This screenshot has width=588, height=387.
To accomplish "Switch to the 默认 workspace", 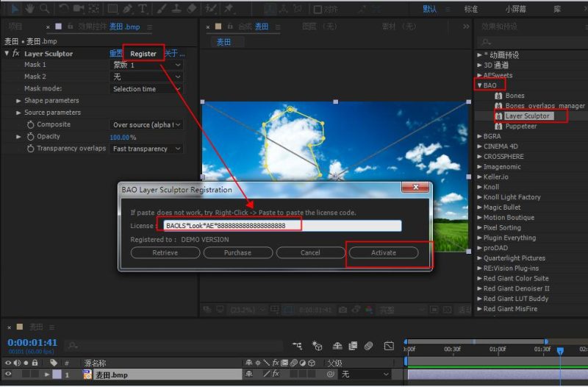I will (x=430, y=9).
